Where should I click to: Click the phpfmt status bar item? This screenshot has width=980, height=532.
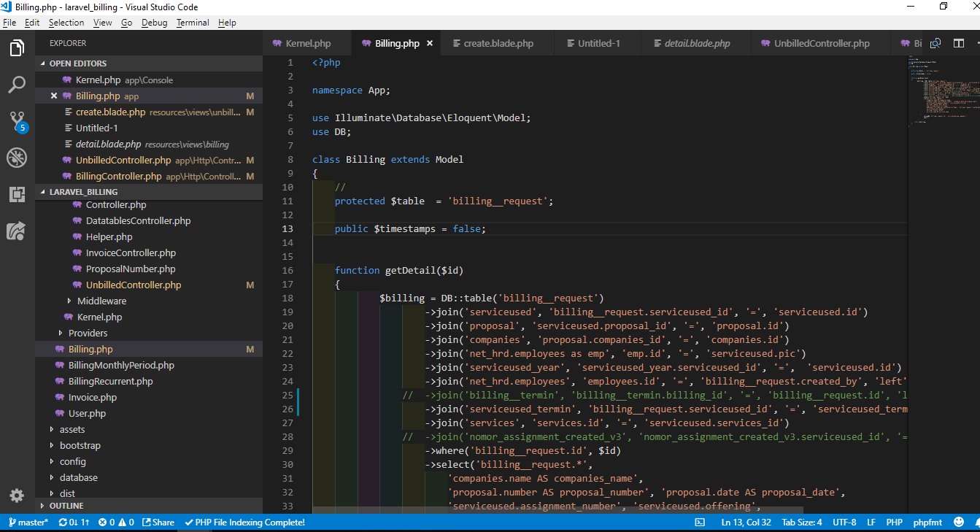(927, 523)
